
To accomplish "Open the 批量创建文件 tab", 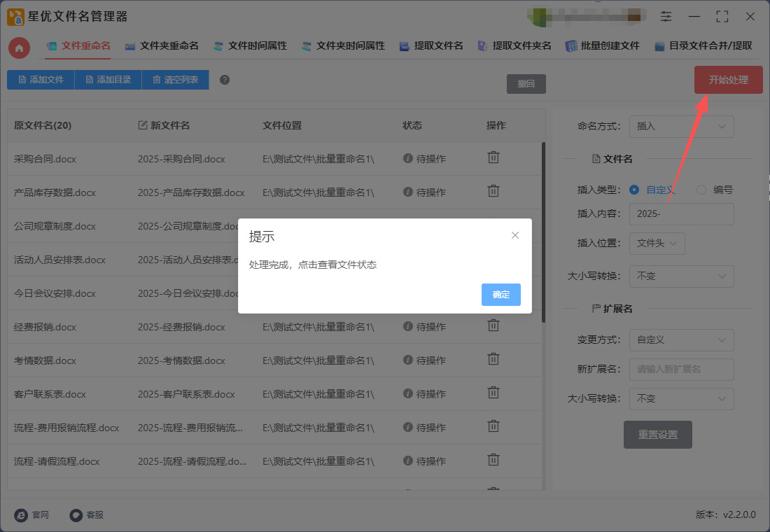I will click(x=603, y=46).
